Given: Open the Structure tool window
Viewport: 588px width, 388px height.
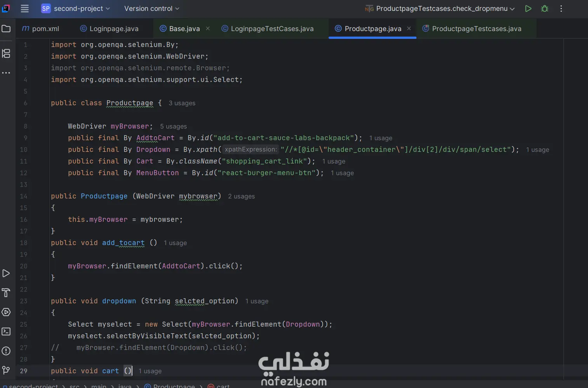Looking at the screenshot, I should pyautogui.click(x=6, y=53).
